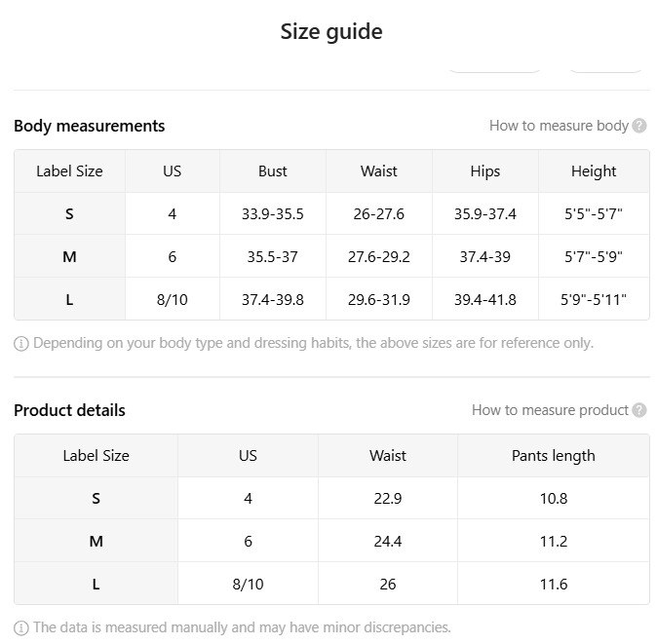Click the info icon before the manual measurement note
The image size is (657, 644).
[21, 628]
